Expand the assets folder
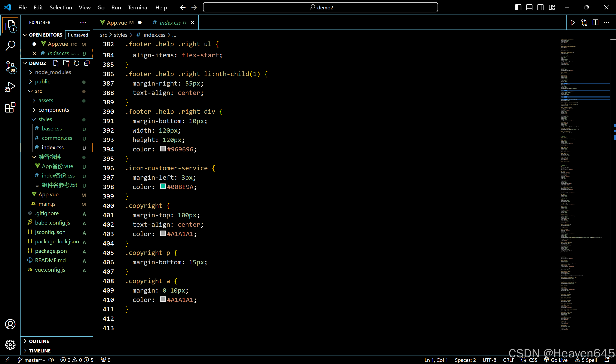 click(34, 101)
